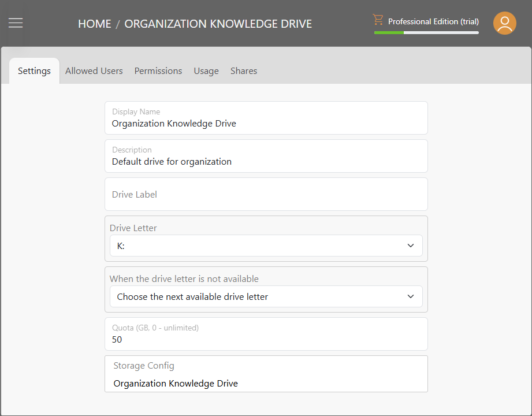Expand drive letter unavailable behavior dropdown
The height and width of the screenshot is (416, 532).
click(x=266, y=296)
